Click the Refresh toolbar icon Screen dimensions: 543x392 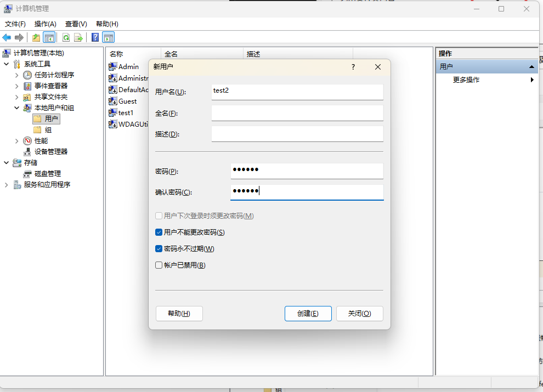coord(66,37)
